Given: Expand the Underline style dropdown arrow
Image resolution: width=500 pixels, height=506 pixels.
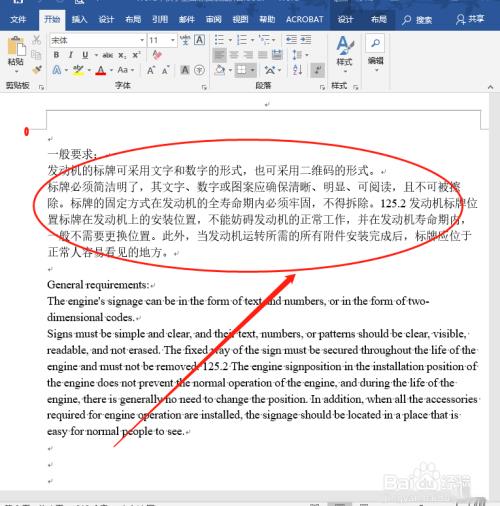Looking at the screenshot, I should 96,55.
